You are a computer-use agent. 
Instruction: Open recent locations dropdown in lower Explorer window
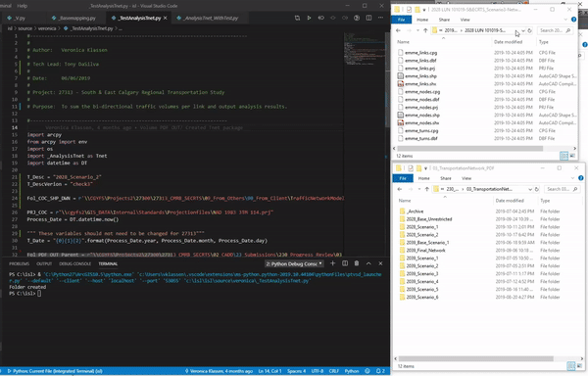click(x=418, y=189)
